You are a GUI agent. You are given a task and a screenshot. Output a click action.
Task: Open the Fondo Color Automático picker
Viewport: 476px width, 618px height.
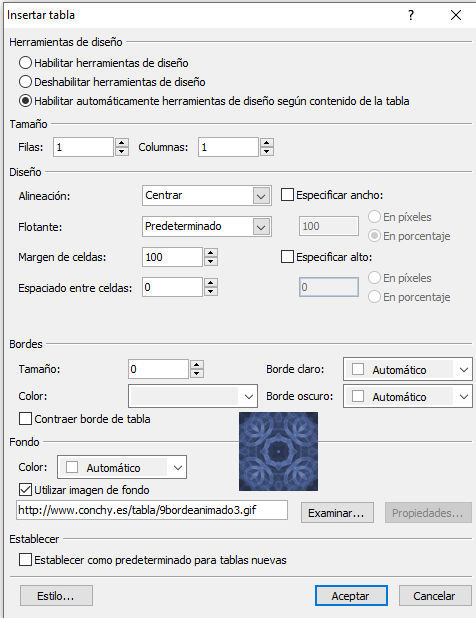pos(122,467)
